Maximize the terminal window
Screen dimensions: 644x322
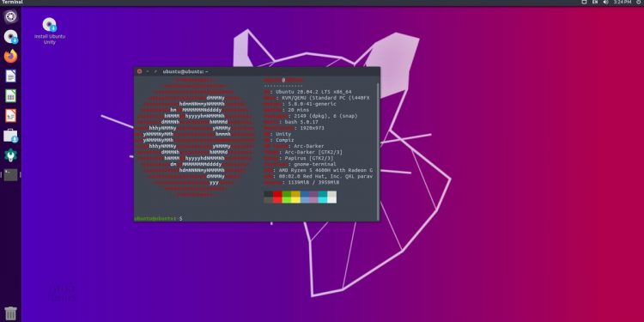pyautogui.click(x=155, y=71)
